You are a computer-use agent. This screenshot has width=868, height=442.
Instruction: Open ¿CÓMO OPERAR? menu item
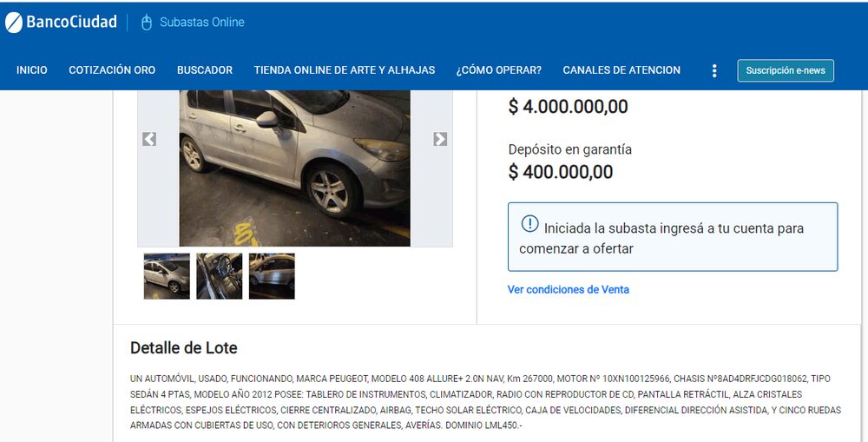499,70
